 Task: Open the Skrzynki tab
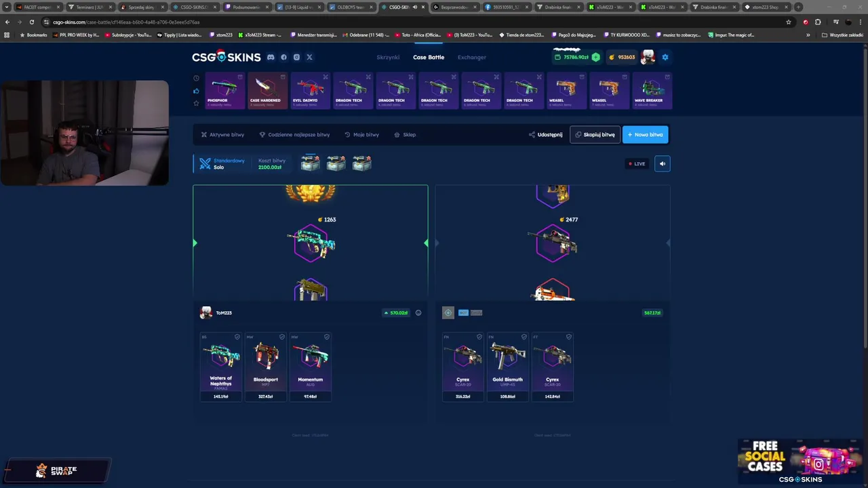(389, 58)
